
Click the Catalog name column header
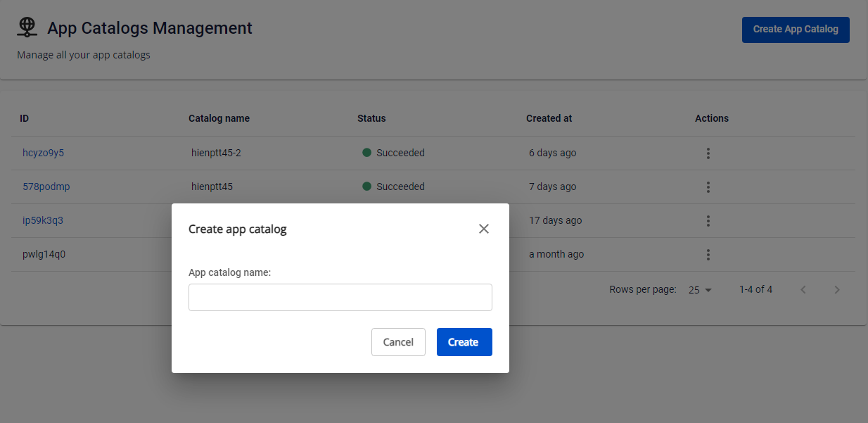[x=219, y=118]
